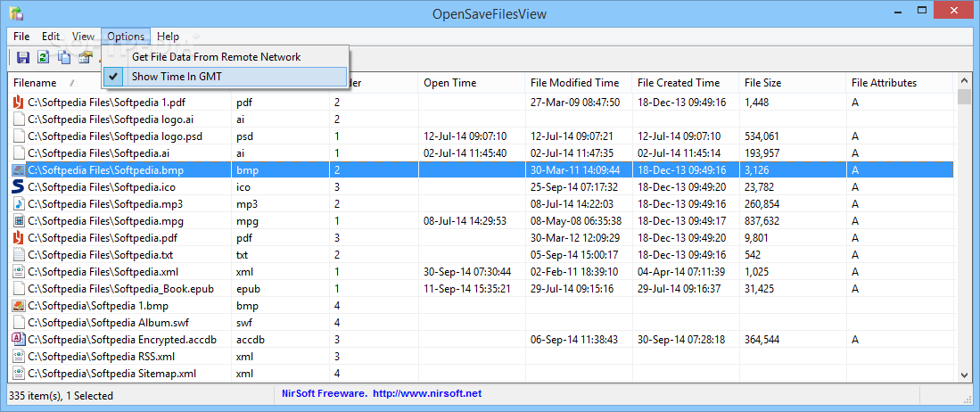The width and height of the screenshot is (980, 412).
Task: Click the file icon of Softpedia Album.swf
Action: [19, 323]
